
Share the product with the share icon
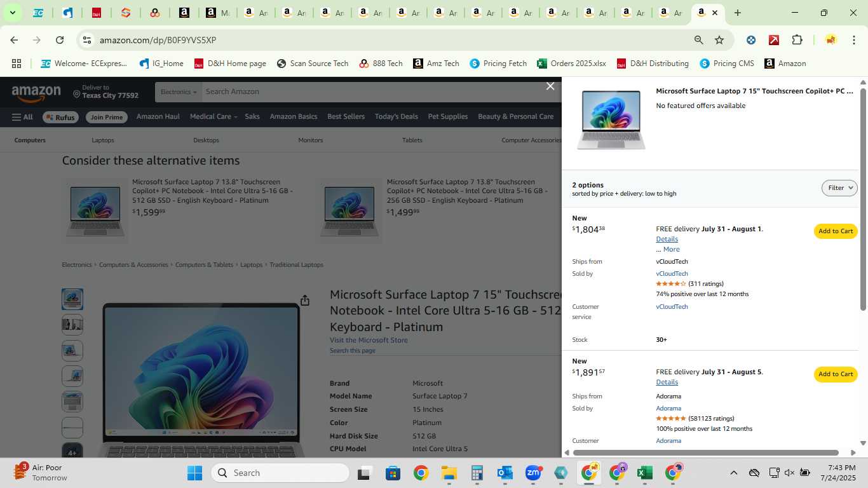pos(305,301)
